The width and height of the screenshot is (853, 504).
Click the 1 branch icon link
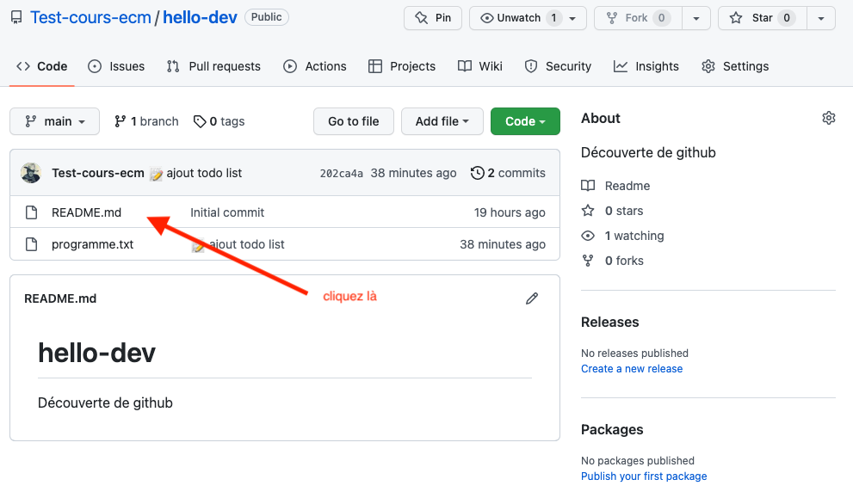click(x=120, y=121)
